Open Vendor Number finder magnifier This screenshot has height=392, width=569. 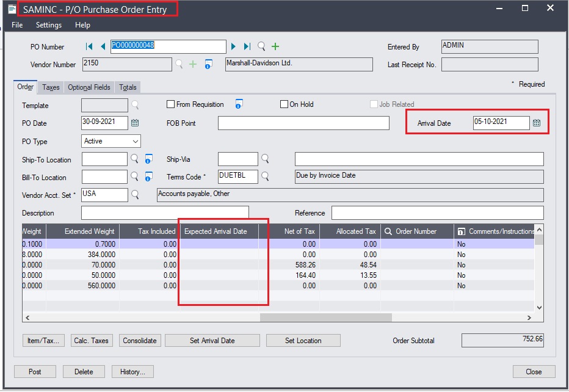point(179,64)
